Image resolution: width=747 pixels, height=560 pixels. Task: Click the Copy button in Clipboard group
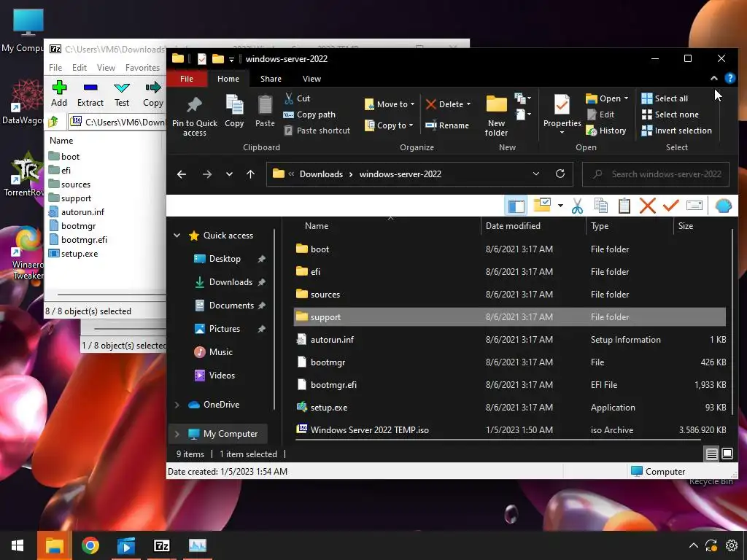[x=234, y=112]
